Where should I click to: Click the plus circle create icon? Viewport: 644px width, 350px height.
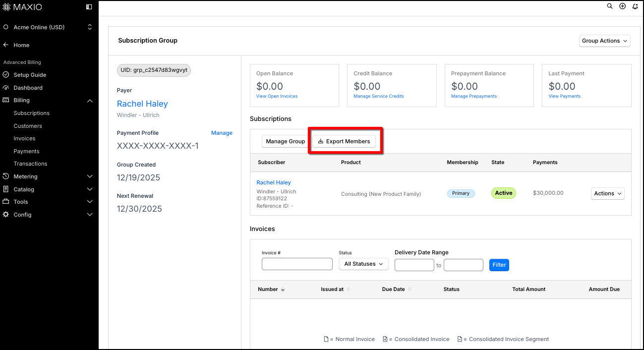[x=623, y=6]
